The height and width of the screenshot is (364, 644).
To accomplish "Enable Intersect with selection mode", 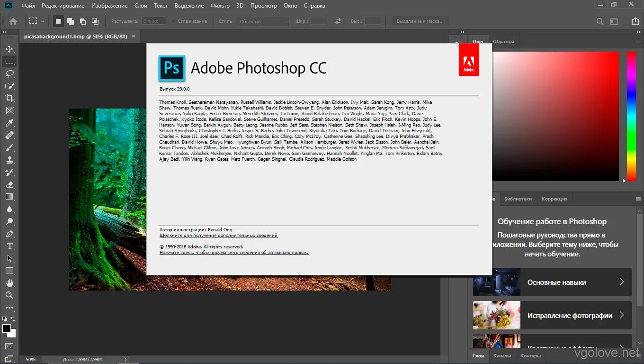I will tap(95, 21).
